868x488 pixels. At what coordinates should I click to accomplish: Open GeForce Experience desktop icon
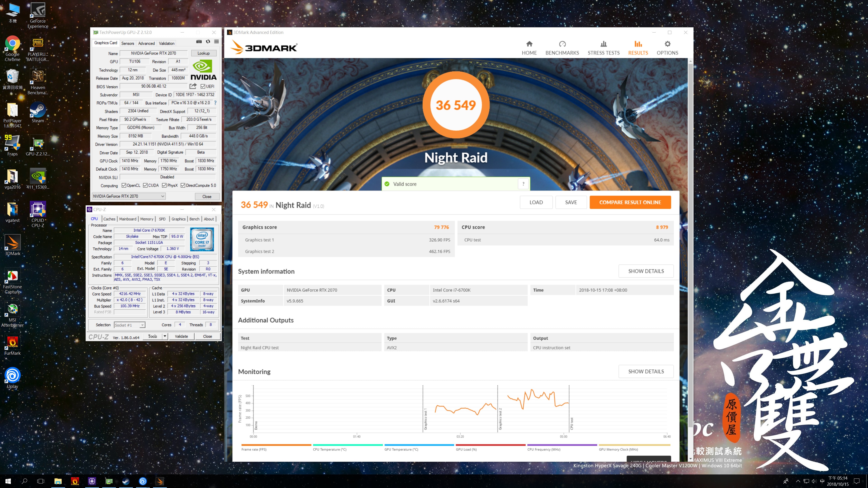tap(38, 15)
